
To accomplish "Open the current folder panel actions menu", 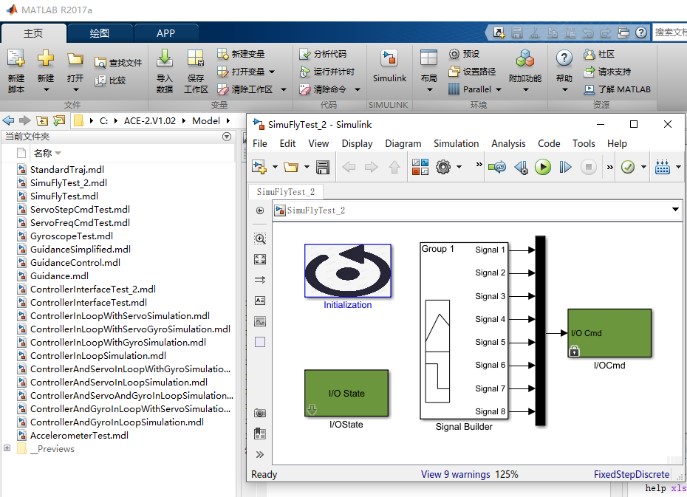I will tap(226, 136).
